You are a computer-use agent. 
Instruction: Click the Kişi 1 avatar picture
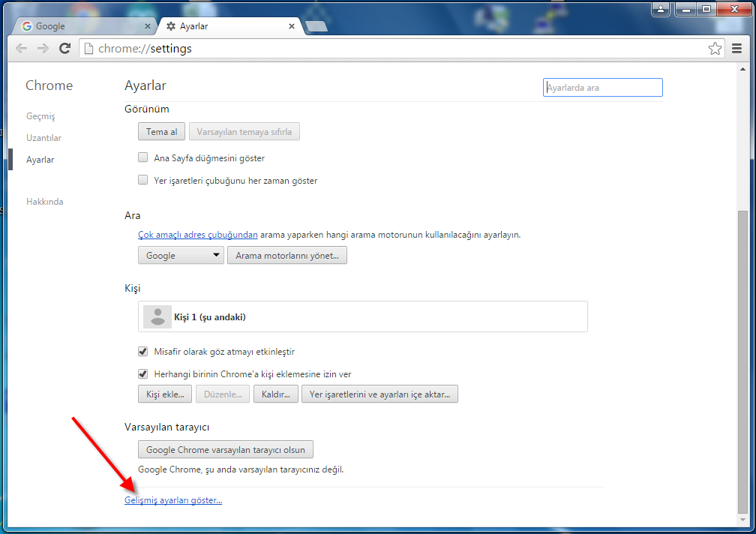point(157,316)
